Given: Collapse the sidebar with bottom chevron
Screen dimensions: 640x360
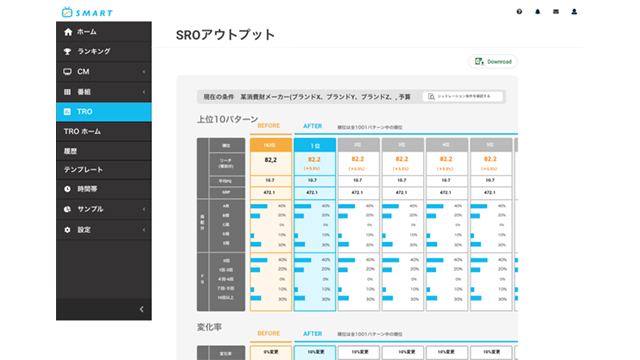Looking at the screenshot, I should pyautogui.click(x=142, y=309).
